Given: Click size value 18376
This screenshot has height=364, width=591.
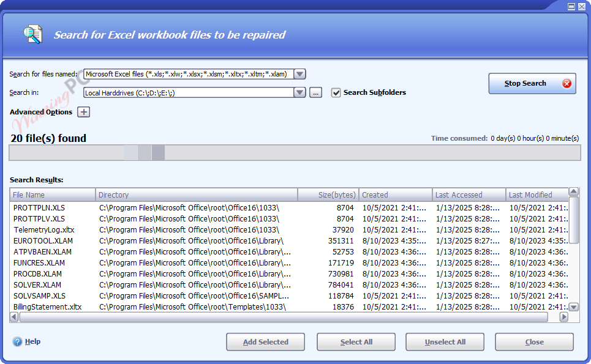Looking at the screenshot, I should coord(343,306).
